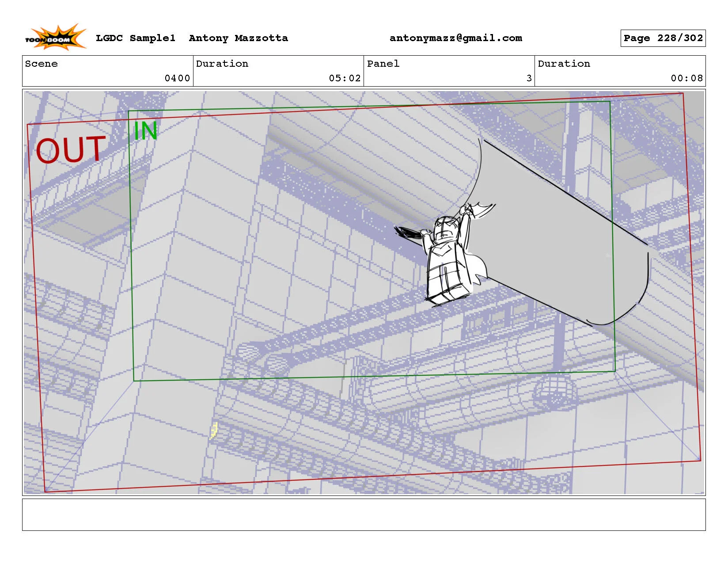Select the panel duration value "00:08"
This screenshot has width=728, height=564.
[687, 78]
